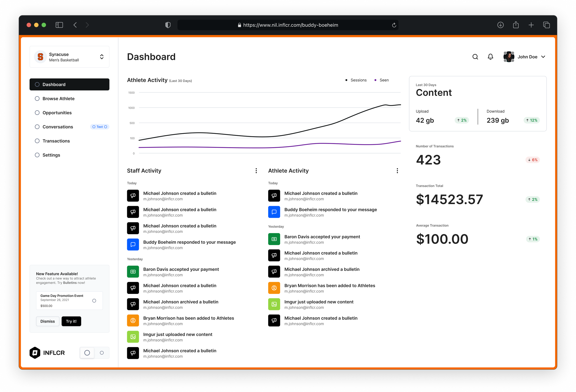Viewport: 576px width, 392px height.
Task: Open the Transactions section
Action: (x=56, y=141)
